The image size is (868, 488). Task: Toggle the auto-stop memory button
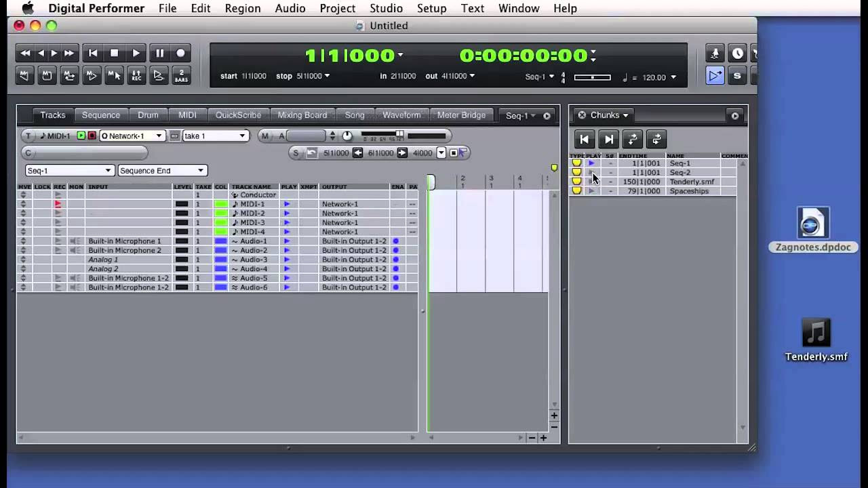pos(47,75)
